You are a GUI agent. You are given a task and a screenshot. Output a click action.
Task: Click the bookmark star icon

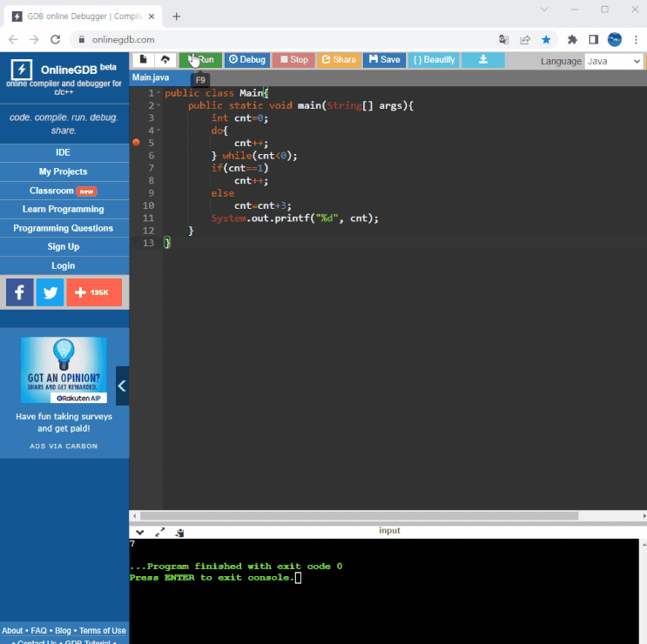(546, 39)
